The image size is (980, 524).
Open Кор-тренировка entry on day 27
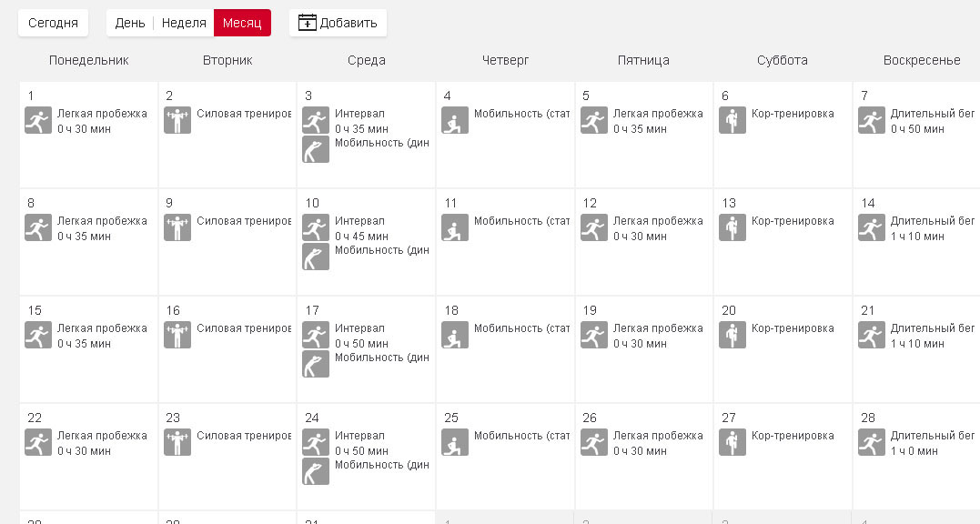(x=792, y=436)
